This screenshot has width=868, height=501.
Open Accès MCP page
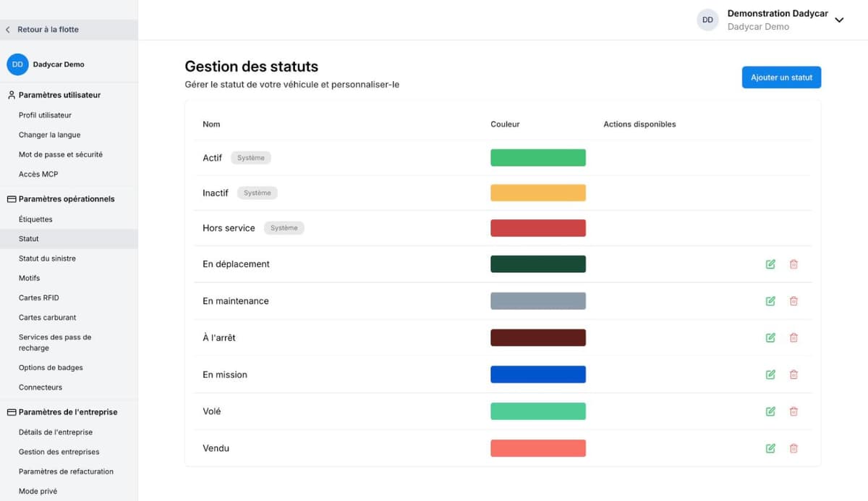38,174
